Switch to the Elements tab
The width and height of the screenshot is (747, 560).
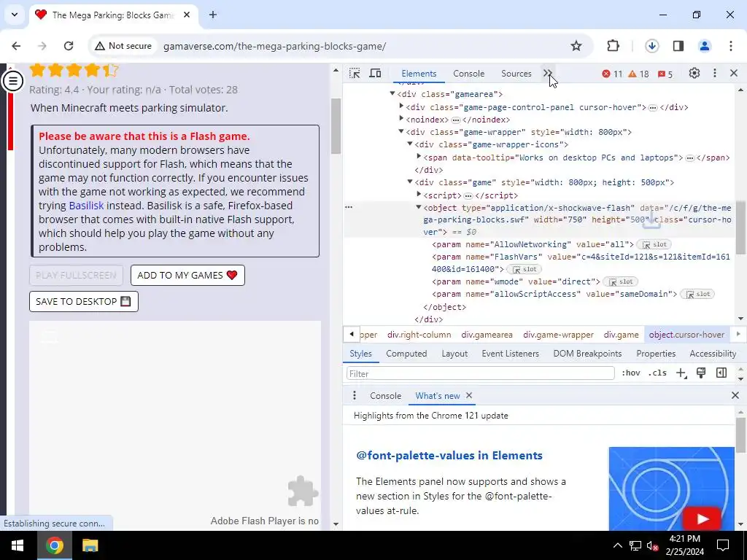point(419,74)
